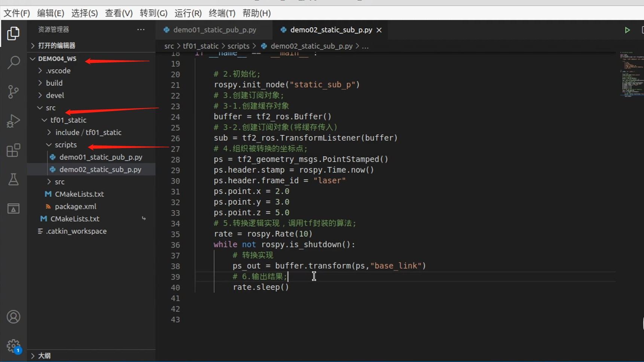Open explorer more actions ellipsis

click(x=141, y=29)
